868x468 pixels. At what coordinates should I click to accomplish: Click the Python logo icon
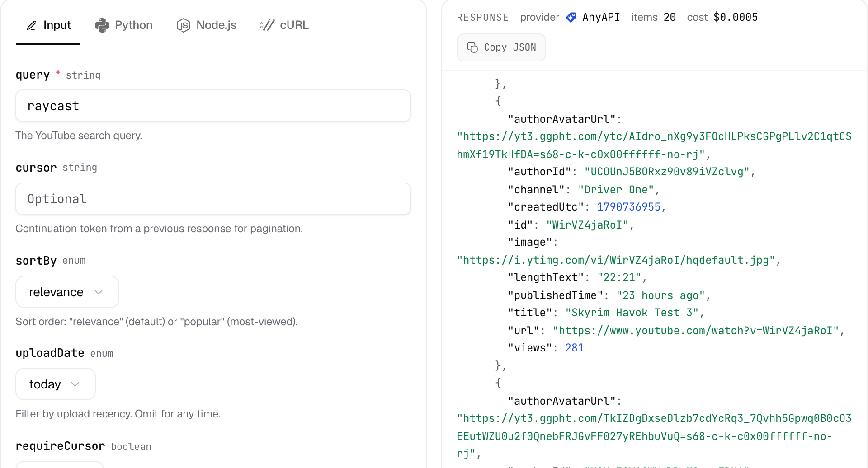pos(102,25)
